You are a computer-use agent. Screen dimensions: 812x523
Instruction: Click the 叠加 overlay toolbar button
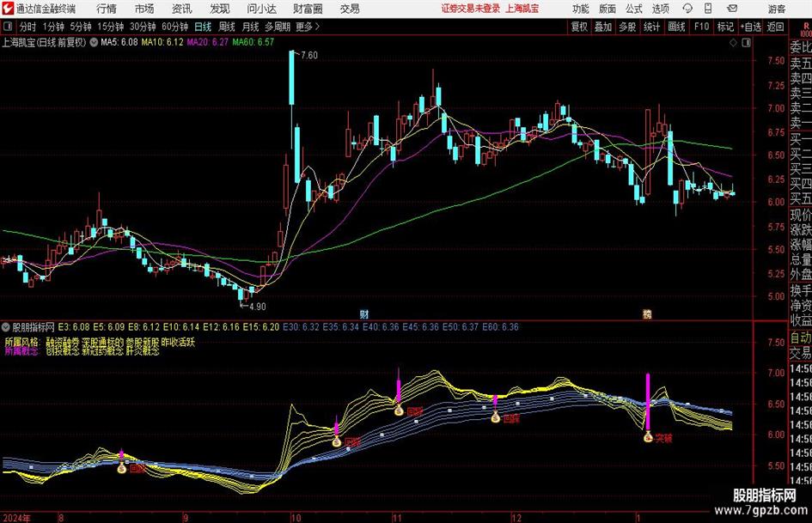(603, 27)
